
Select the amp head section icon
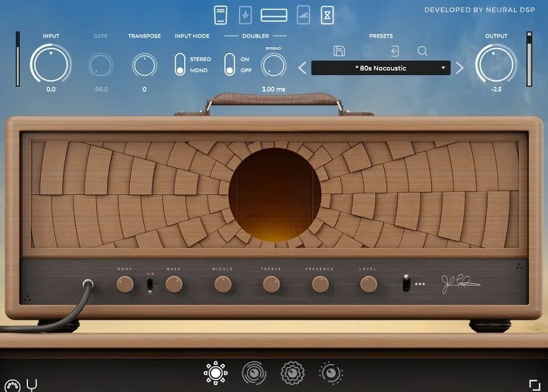(274, 15)
